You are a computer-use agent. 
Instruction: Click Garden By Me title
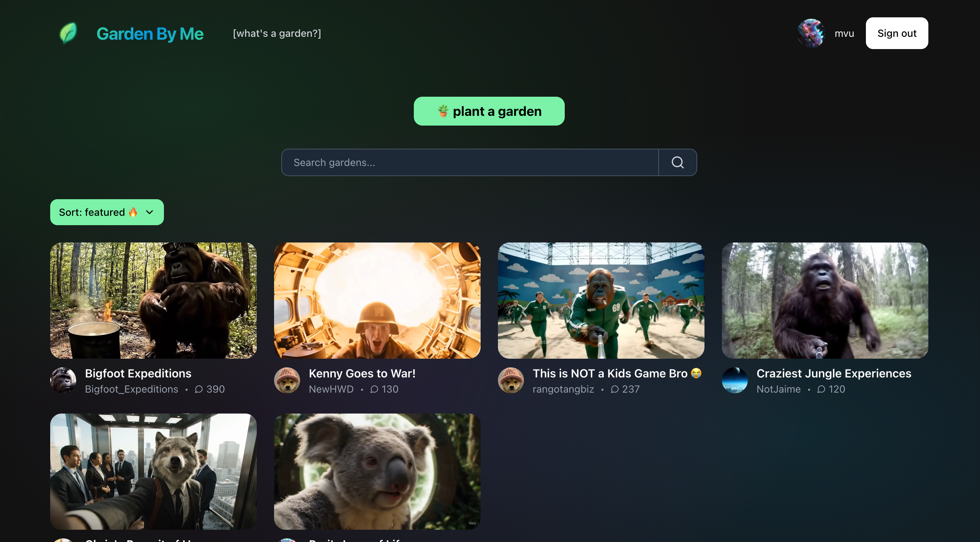tap(150, 34)
